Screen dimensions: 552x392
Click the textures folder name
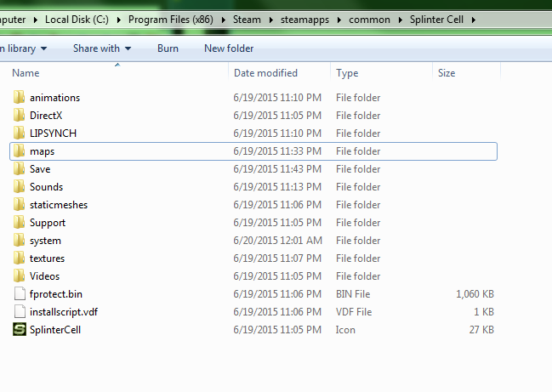pos(47,258)
